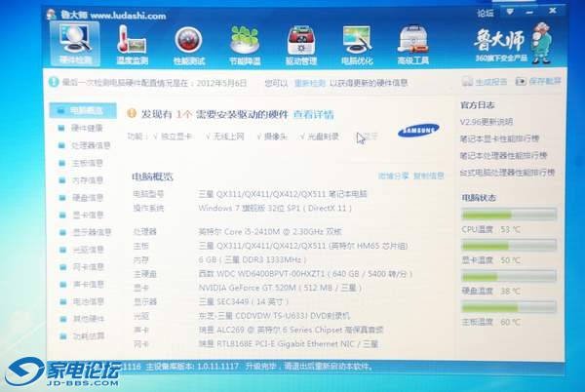Click the 摄像头 feature label
This screenshot has width=585, height=392.
point(276,137)
